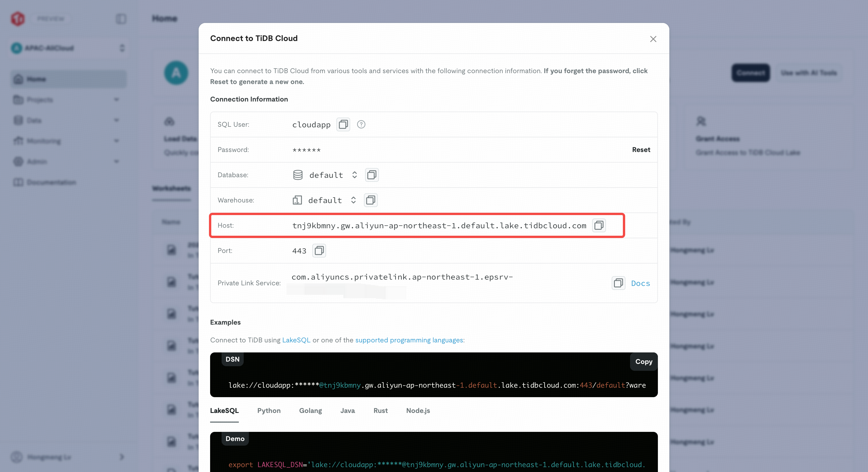Open Documentation in the sidebar
Viewport: 868px width, 472px height.
click(x=68, y=182)
